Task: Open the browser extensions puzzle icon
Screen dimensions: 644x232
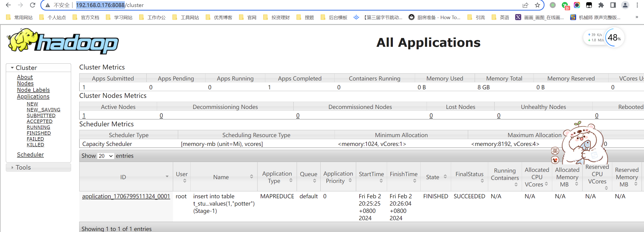Action: (601, 5)
